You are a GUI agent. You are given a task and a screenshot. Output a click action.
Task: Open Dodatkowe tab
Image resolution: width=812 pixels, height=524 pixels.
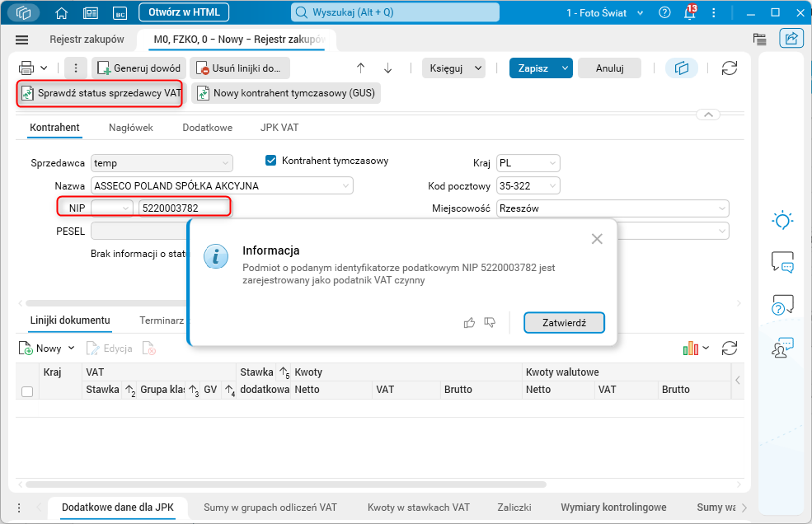click(207, 128)
